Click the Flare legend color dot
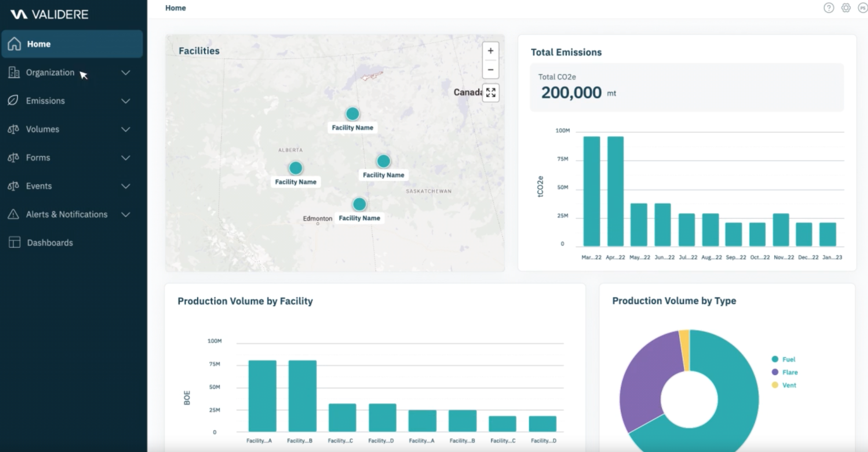This screenshot has height=452, width=868. click(x=775, y=372)
